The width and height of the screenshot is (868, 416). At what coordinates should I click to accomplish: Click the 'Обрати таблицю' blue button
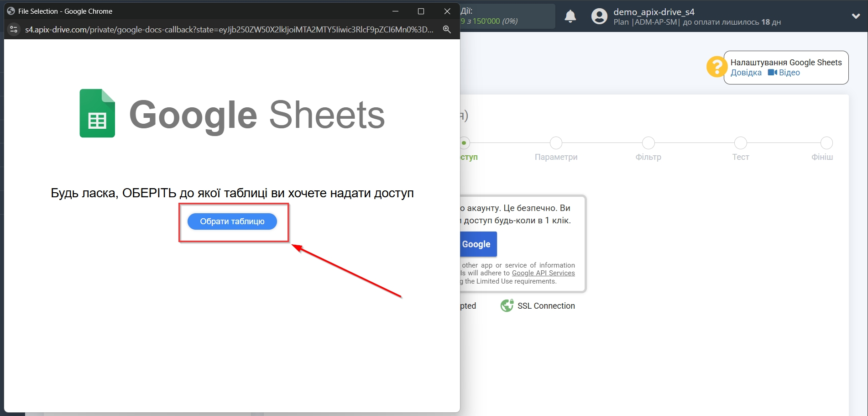[232, 221]
